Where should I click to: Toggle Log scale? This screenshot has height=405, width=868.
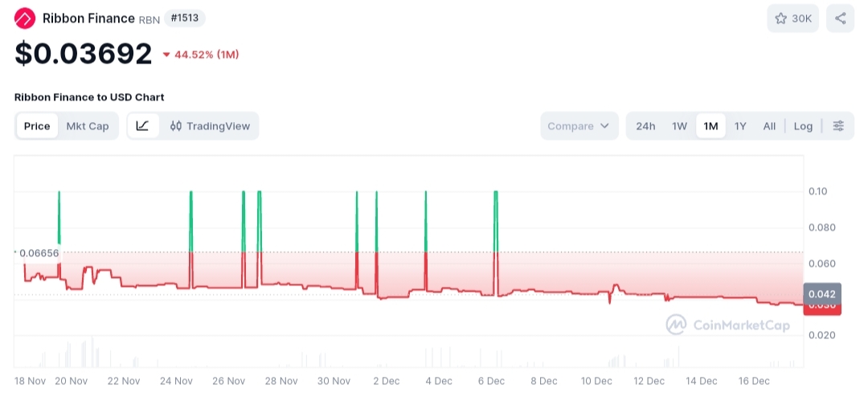coord(803,125)
